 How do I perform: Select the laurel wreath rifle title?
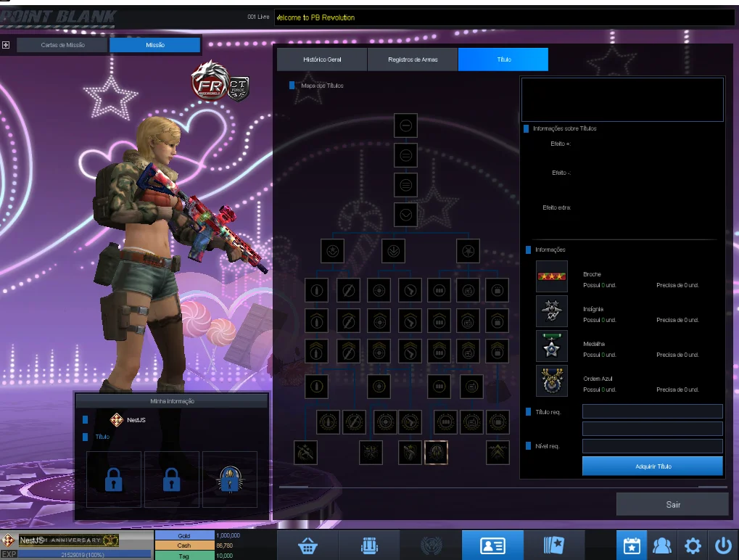click(355, 422)
